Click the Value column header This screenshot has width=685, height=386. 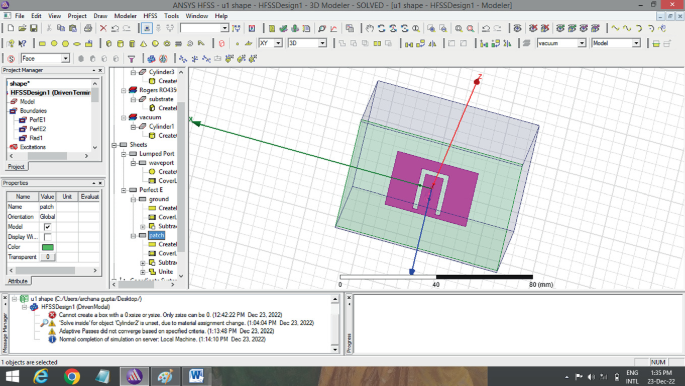47,196
